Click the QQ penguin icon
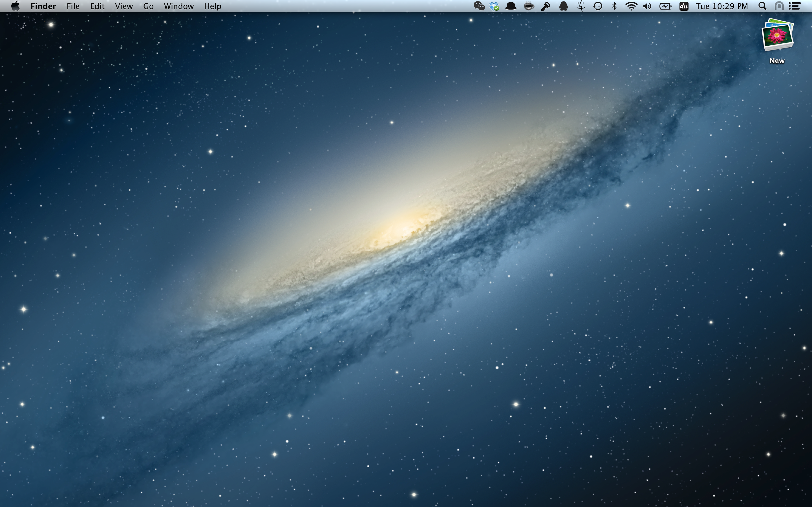 click(563, 6)
